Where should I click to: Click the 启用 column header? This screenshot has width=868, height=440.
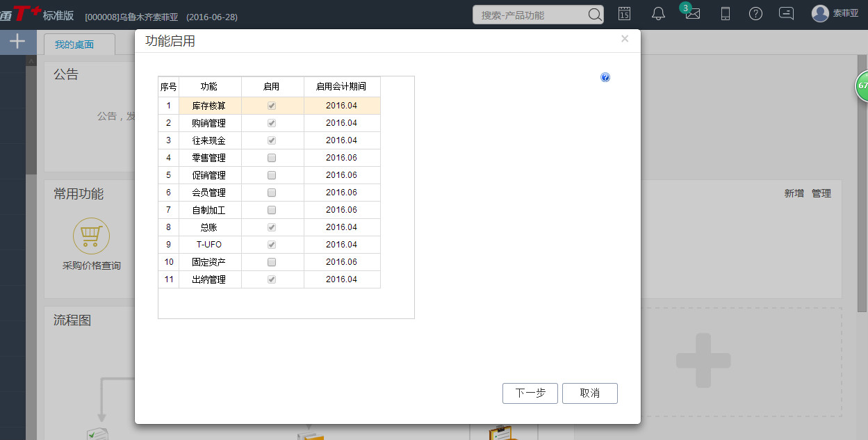coord(272,87)
